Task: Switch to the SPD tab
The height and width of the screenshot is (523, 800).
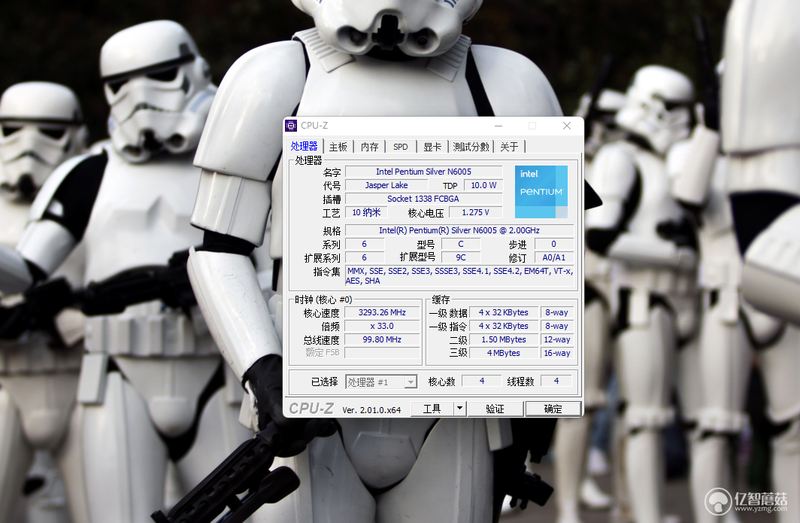Action: (401, 147)
